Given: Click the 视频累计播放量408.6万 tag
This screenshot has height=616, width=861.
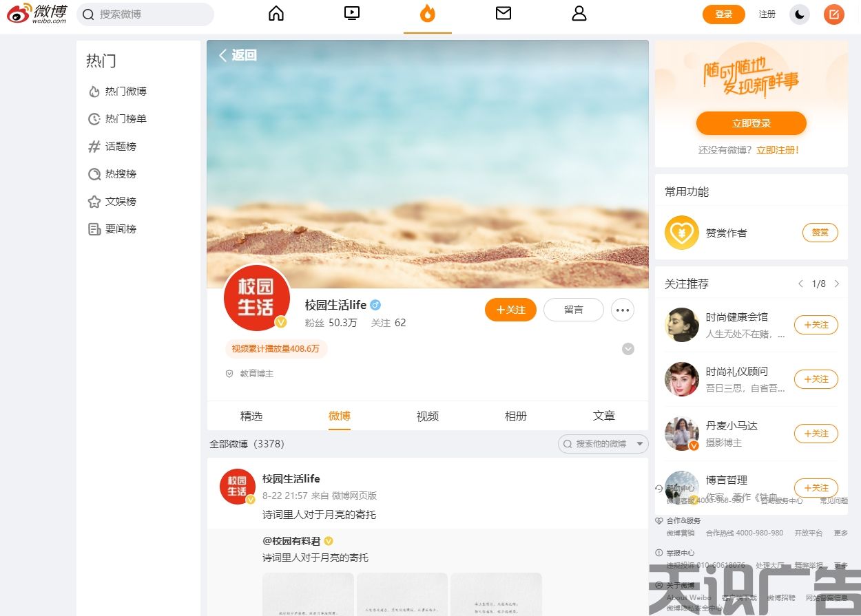Looking at the screenshot, I should coord(276,349).
